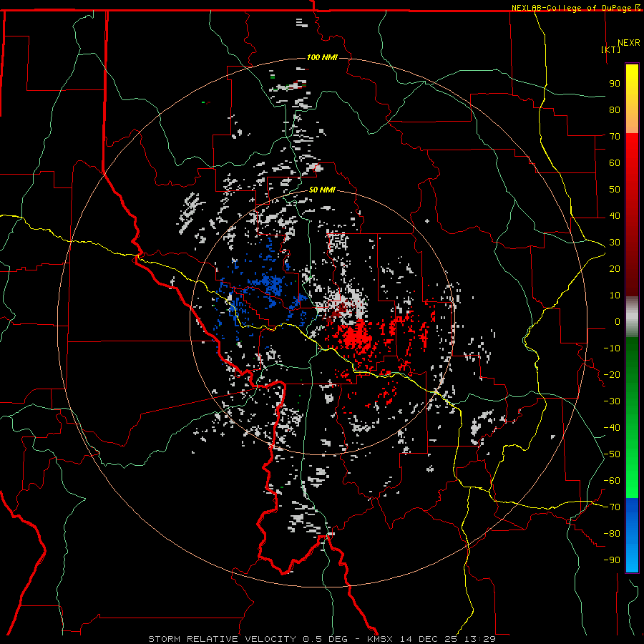Viewport: 644px width, 644px height.
Task: Select the 50 NMI range ring label
Action: point(322,190)
